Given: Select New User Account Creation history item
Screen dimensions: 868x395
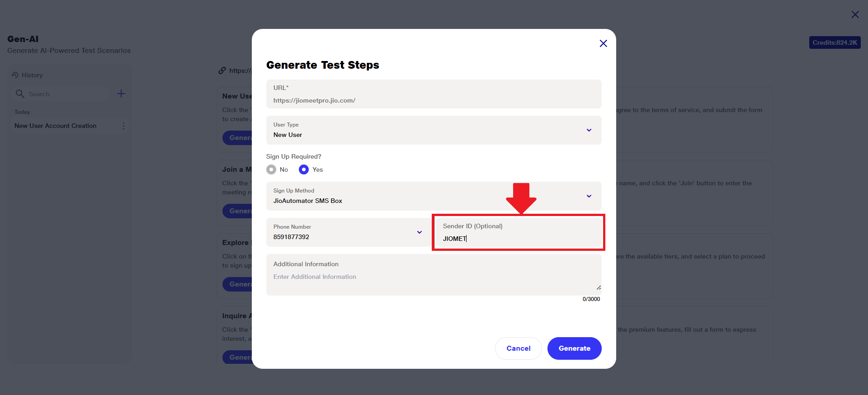Looking at the screenshot, I should (x=56, y=126).
